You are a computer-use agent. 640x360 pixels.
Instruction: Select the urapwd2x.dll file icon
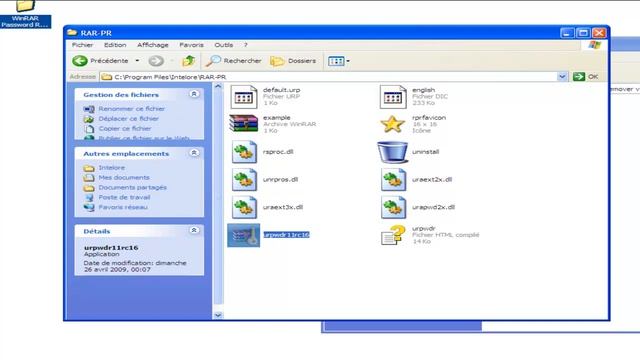[393, 207]
